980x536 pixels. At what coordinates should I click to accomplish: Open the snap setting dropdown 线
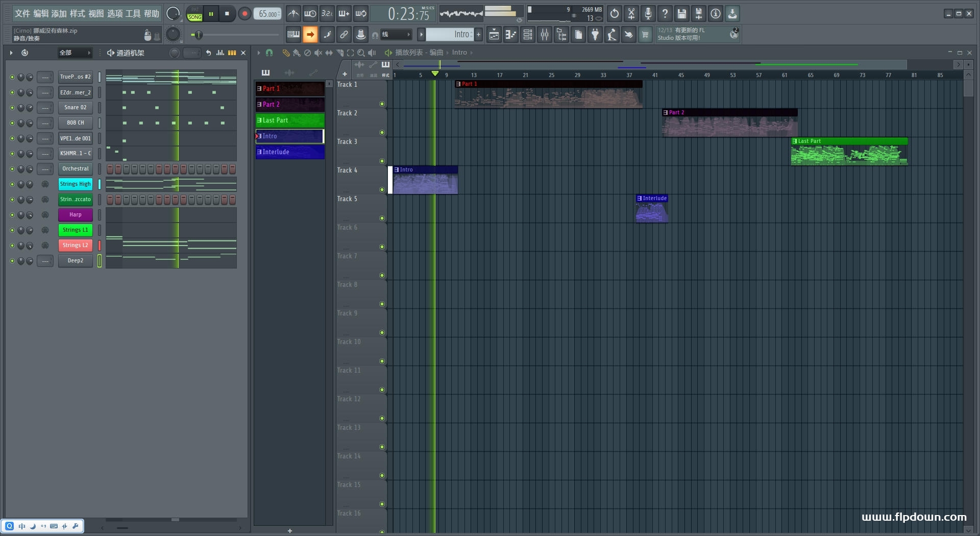coord(396,35)
